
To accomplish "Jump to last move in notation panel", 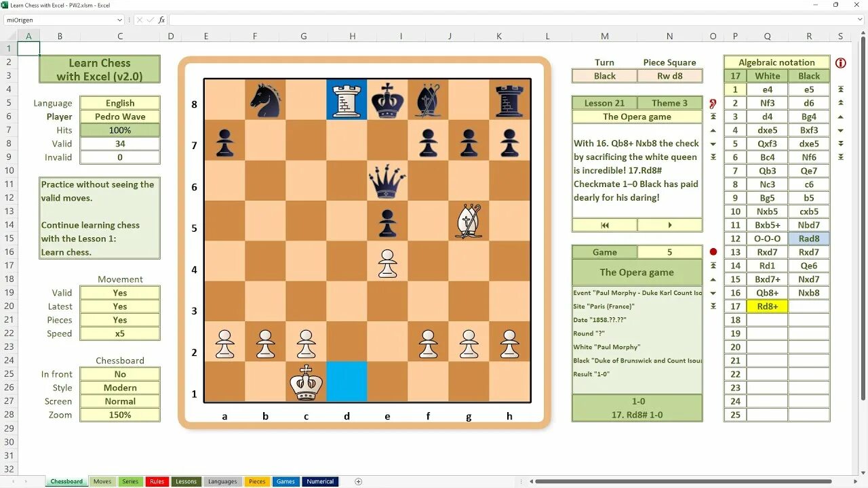I will (x=841, y=157).
